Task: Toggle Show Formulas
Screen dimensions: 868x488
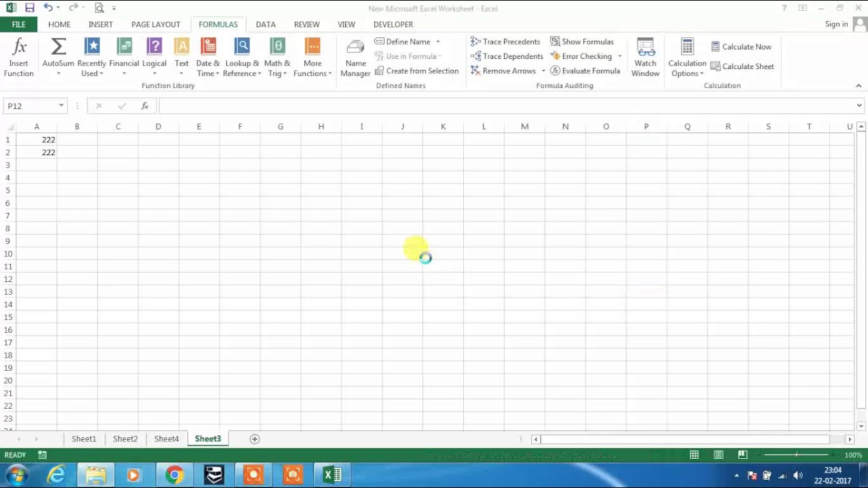Action: (582, 41)
